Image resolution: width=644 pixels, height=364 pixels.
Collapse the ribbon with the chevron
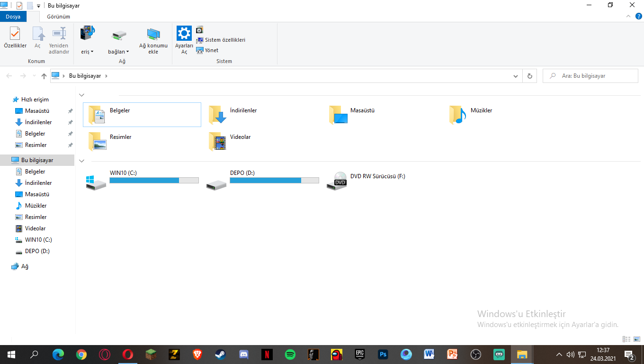tap(628, 16)
